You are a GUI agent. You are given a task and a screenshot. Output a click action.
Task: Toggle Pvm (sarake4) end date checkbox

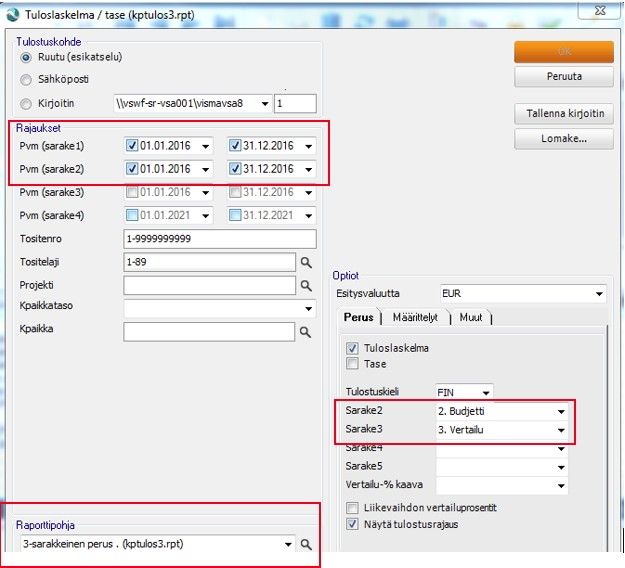[235, 215]
